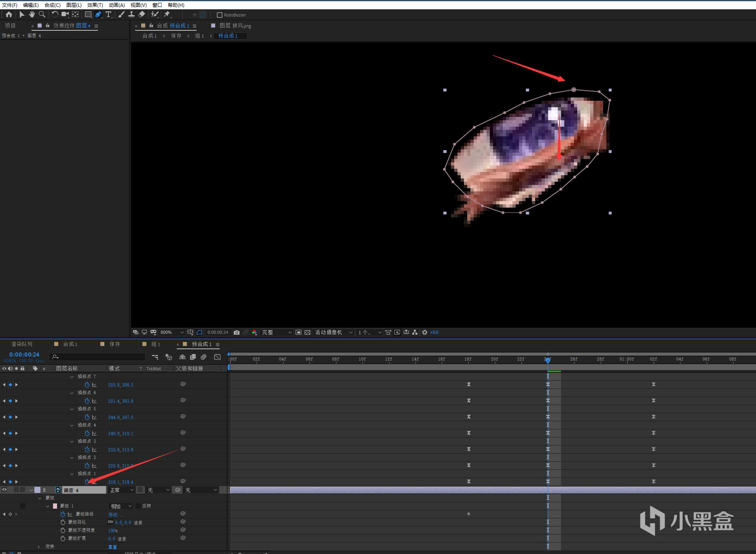Image resolution: width=756 pixels, height=554 pixels.
Task: Take a snapshot with the camera icon
Action: click(237, 332)
